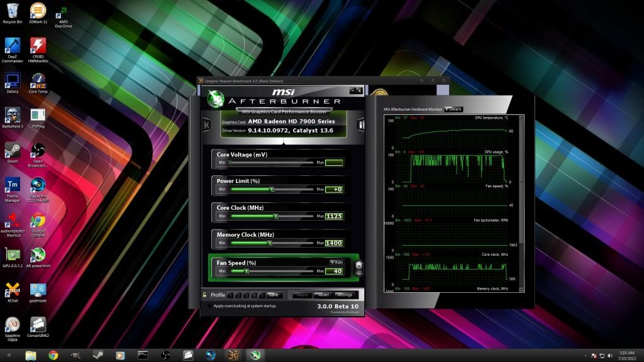
Task: Select the CPUID HWMonitor desktop icon
Action: pos(38,50)
